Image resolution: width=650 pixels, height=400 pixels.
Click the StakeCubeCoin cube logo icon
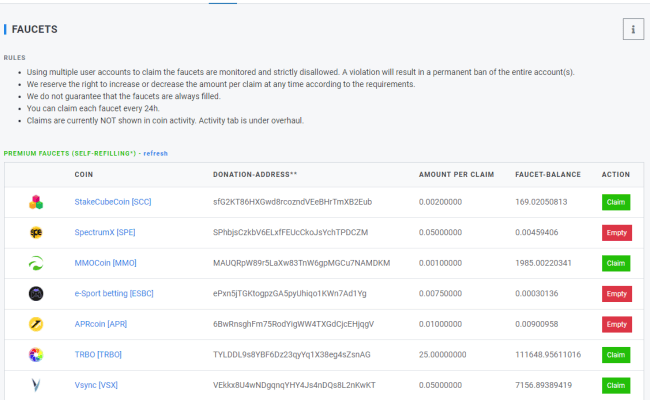36,202
